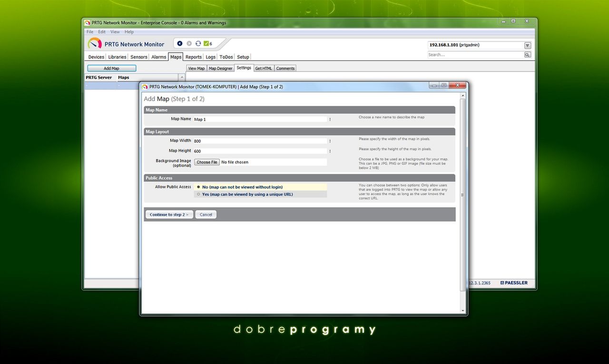Click the Search box in Enterprise Console
The width and height of the screenshot is (609, 364).
[x=476, y=55]
